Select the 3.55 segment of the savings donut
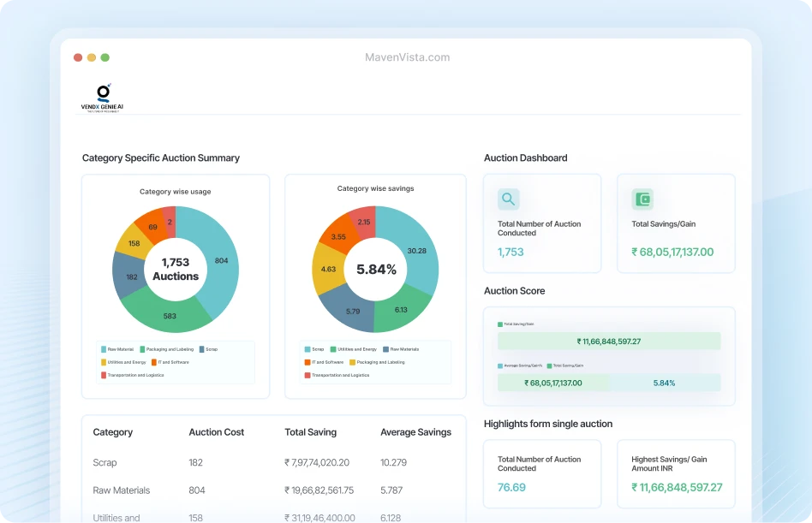This screenshot has height=523, width=812. 338,237
